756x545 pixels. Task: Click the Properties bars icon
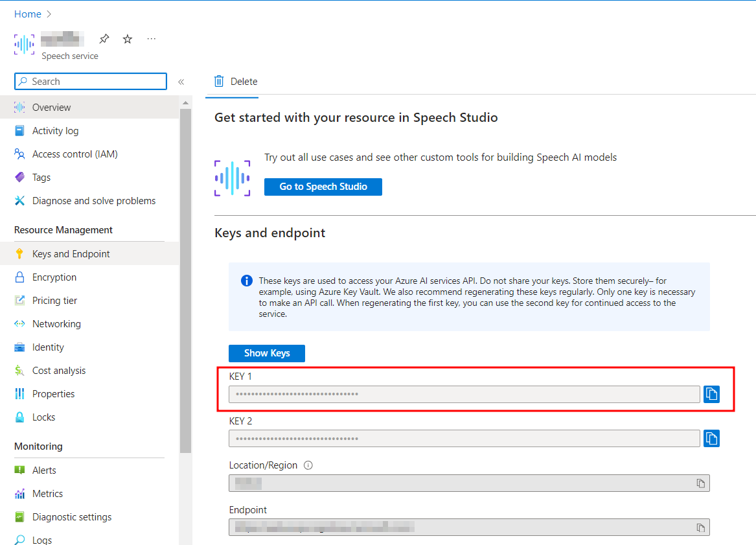(x=20, y=394)
